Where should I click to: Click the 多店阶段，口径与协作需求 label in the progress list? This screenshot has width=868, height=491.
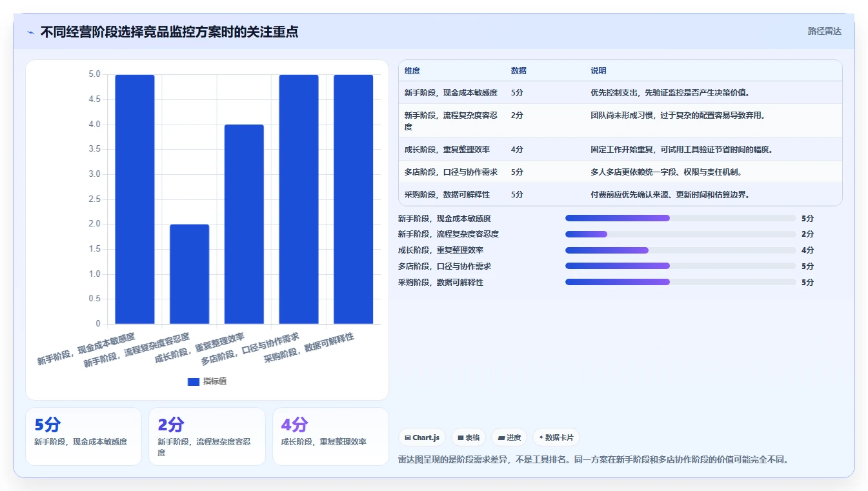point(445,266)
